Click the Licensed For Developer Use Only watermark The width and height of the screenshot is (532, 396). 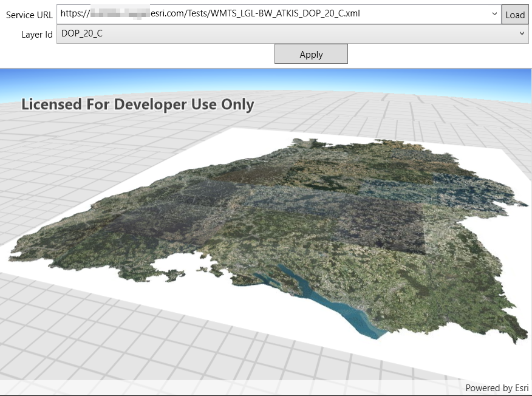(x=138, y=104)
